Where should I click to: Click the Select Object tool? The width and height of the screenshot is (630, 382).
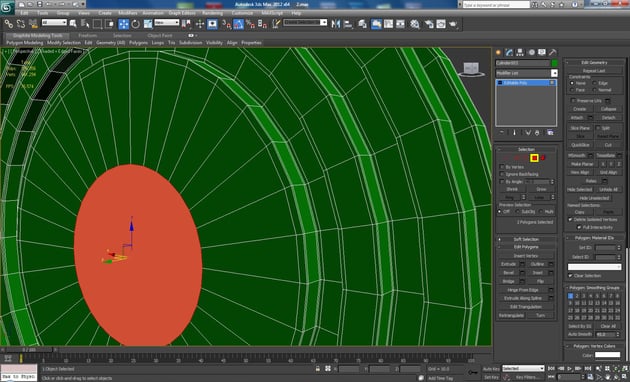(73, 24)
